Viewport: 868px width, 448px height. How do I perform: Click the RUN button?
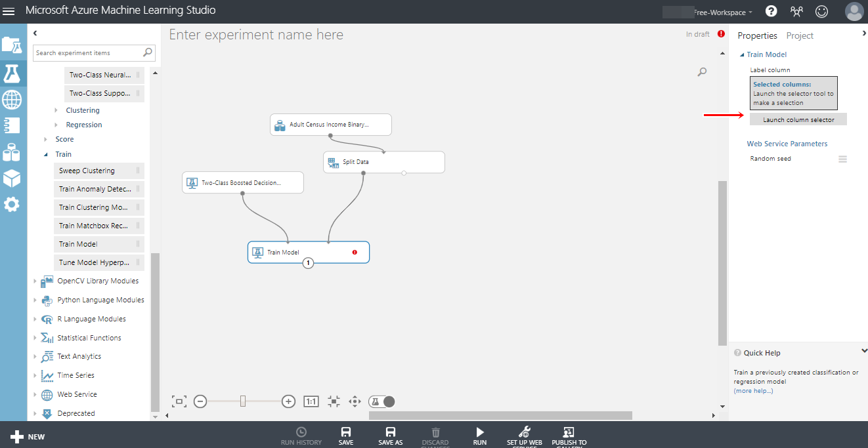pos(480,436)
